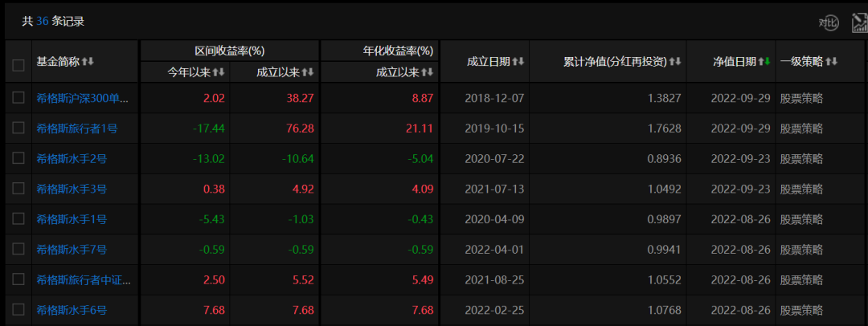Select the date 2018-12-07 cell
The image size is (868, 326).
tap(494, 99)
